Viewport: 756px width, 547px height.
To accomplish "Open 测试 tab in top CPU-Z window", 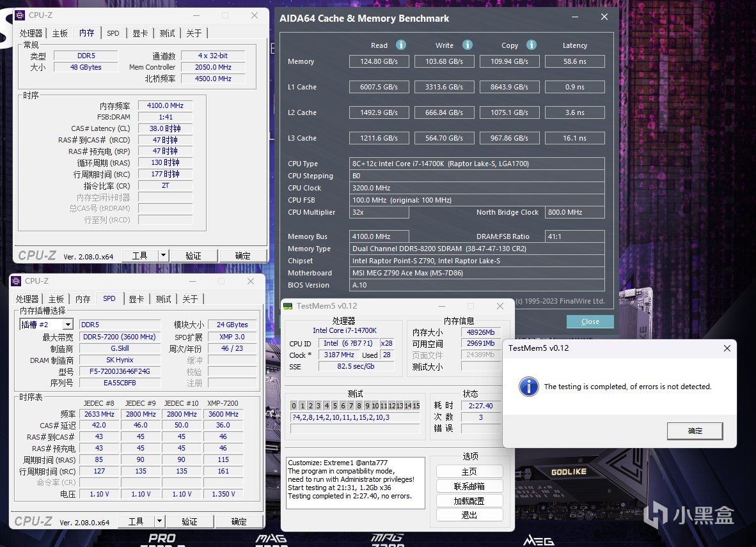I will [167, 33].
